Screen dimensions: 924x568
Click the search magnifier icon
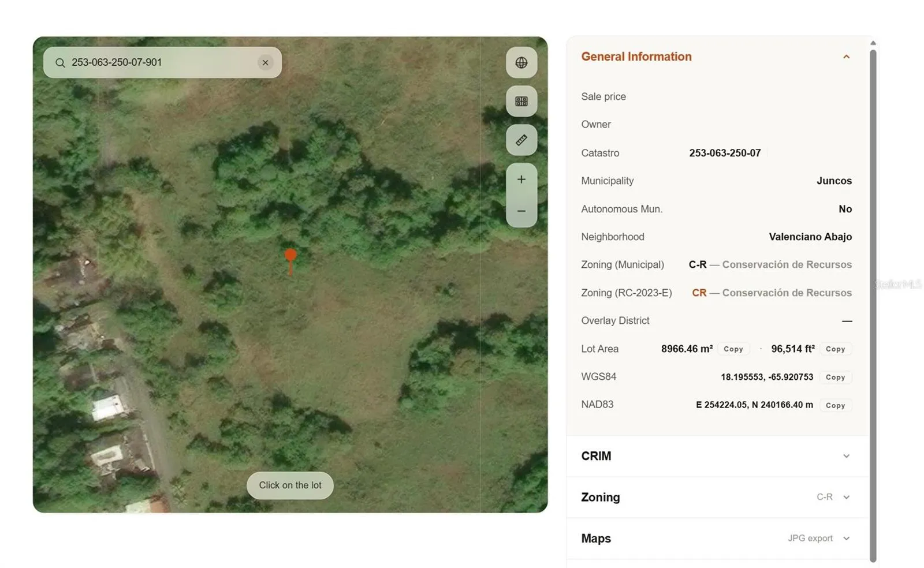pos(60,62)
